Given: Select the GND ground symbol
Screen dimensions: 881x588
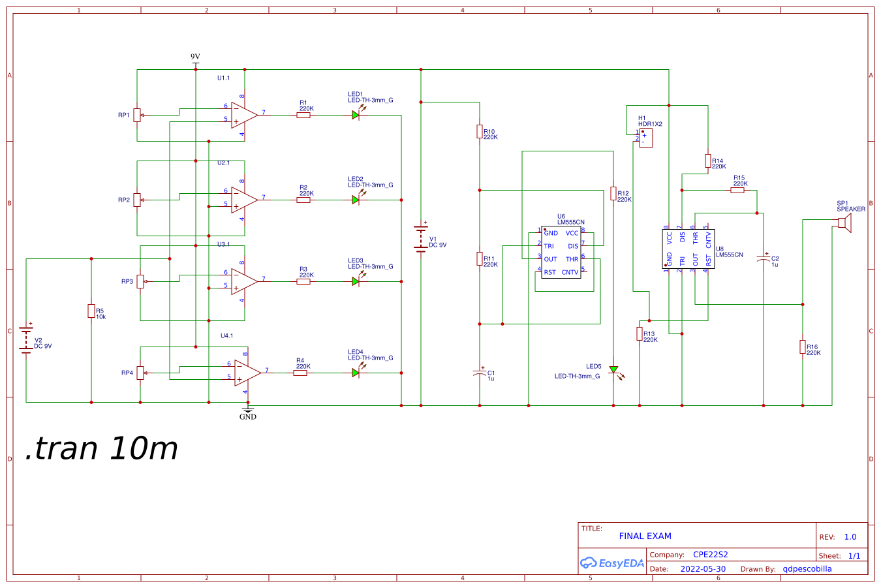Looking at the screenshot, I should [x=249, y=411].
